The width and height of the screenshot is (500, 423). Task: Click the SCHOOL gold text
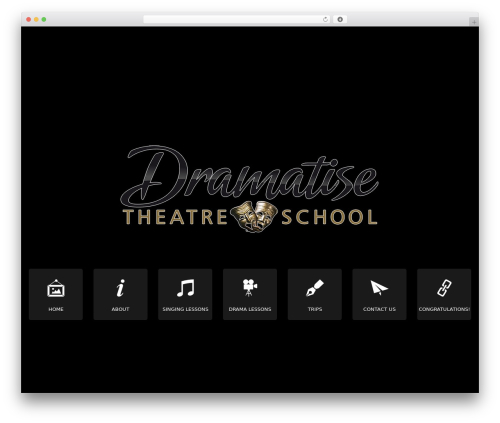(329, 217)
